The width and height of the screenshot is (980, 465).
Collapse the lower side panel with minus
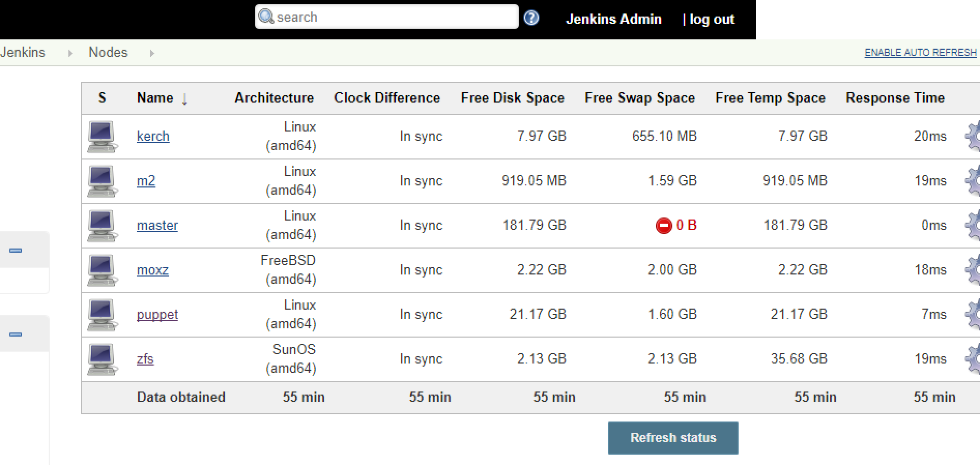(16, 335)
